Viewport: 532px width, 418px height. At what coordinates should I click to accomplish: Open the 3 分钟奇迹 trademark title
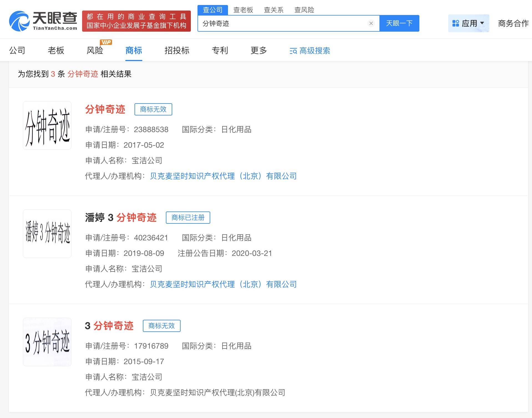109,326
